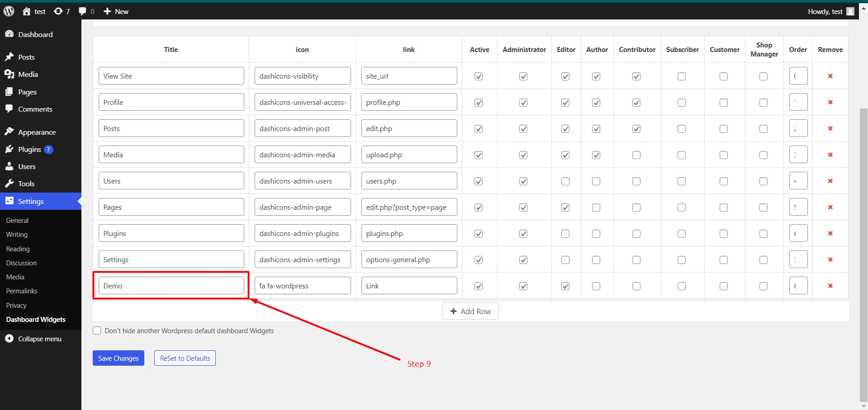Open the updates icon showing 7
868x410 pixels.
[x=62, y=11]
